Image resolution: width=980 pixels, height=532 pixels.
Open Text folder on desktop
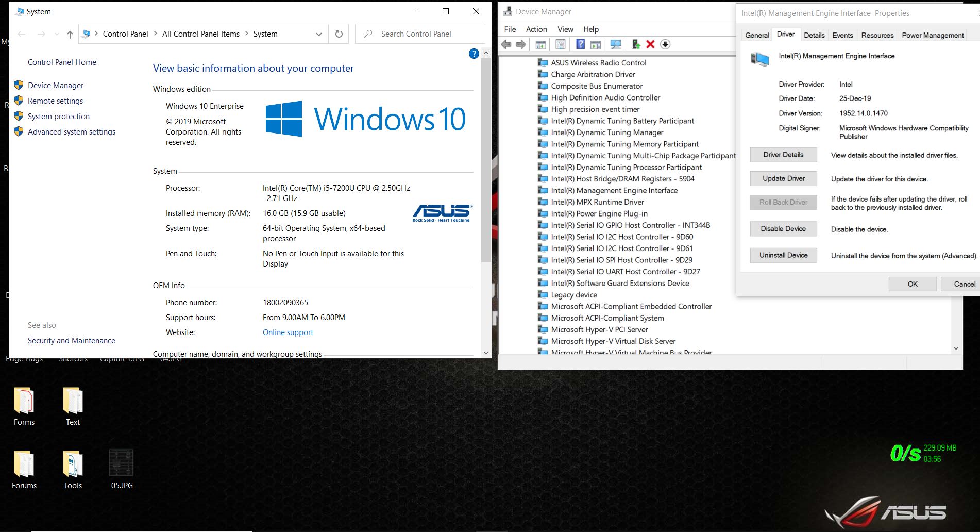coord(73,406)
